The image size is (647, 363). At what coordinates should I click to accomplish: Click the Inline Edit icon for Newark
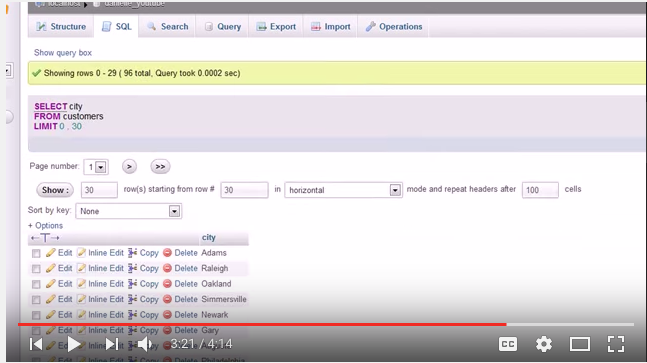(x=82, y=315)
